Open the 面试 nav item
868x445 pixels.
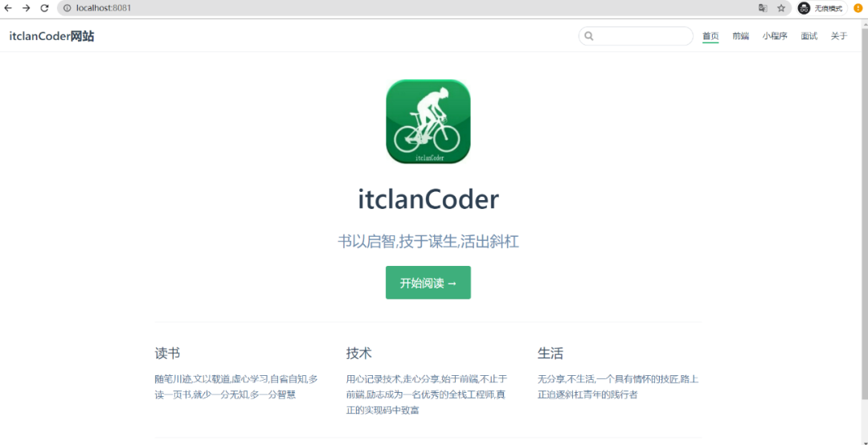click(809, 36)
